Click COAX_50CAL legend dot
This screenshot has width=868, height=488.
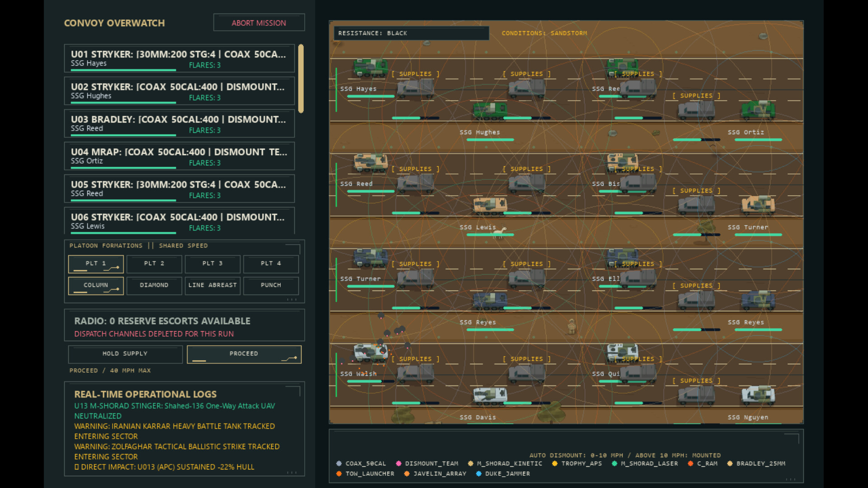(339, 464)
